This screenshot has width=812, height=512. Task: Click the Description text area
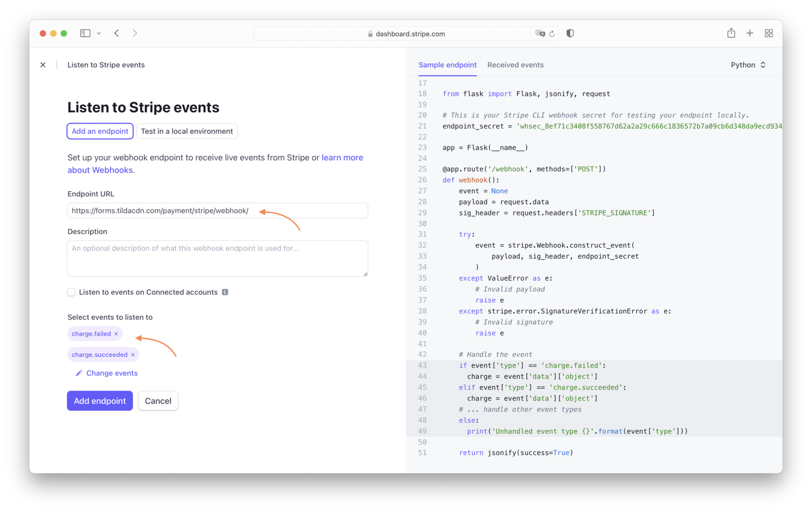pos(217,258)
